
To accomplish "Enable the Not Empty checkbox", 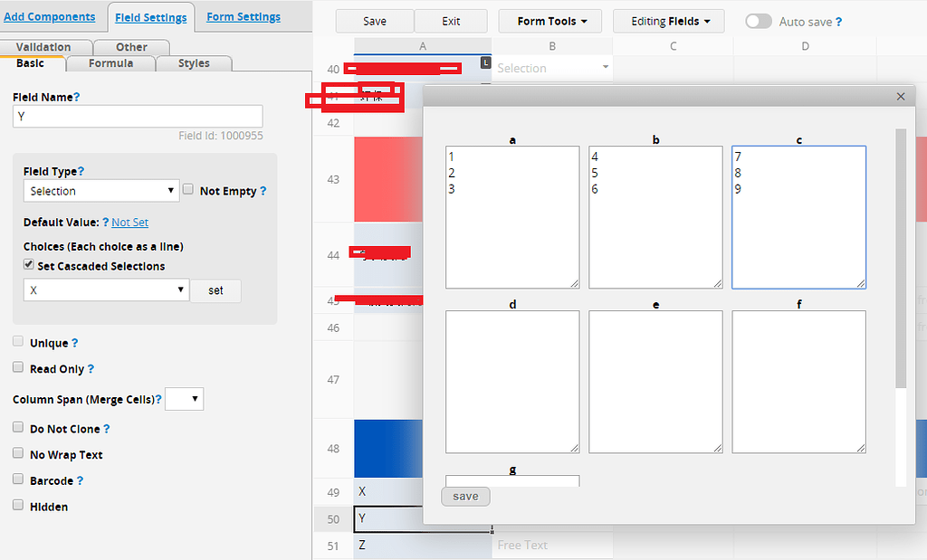I will tap(187, 188).
